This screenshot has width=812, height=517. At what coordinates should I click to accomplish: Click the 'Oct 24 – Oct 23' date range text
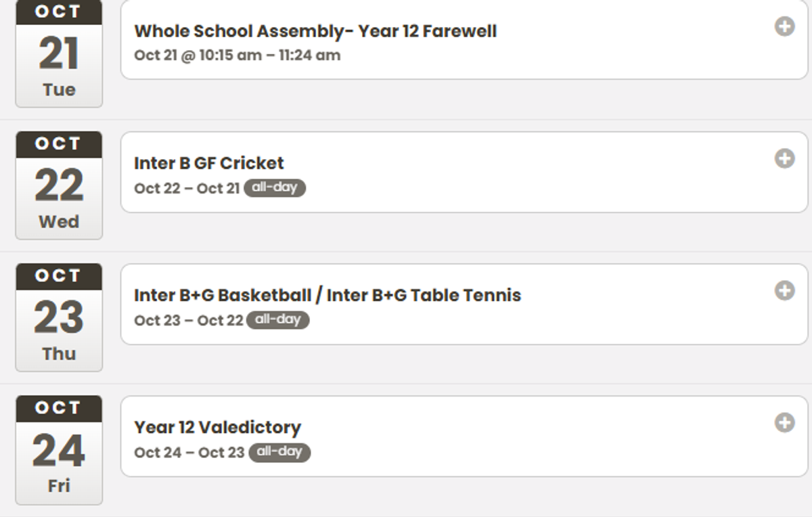point(189,452)
